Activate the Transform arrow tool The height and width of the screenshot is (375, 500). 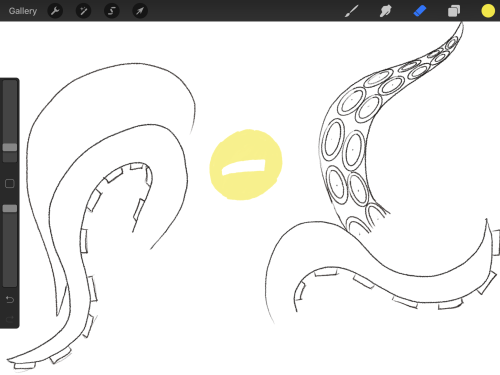tap(140, 11)
